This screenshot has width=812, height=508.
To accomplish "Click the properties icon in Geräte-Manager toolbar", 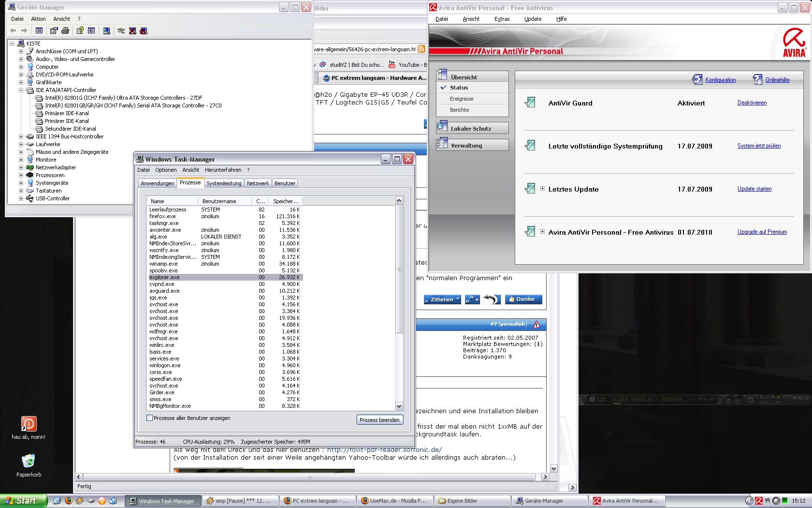I will point(54,30).
